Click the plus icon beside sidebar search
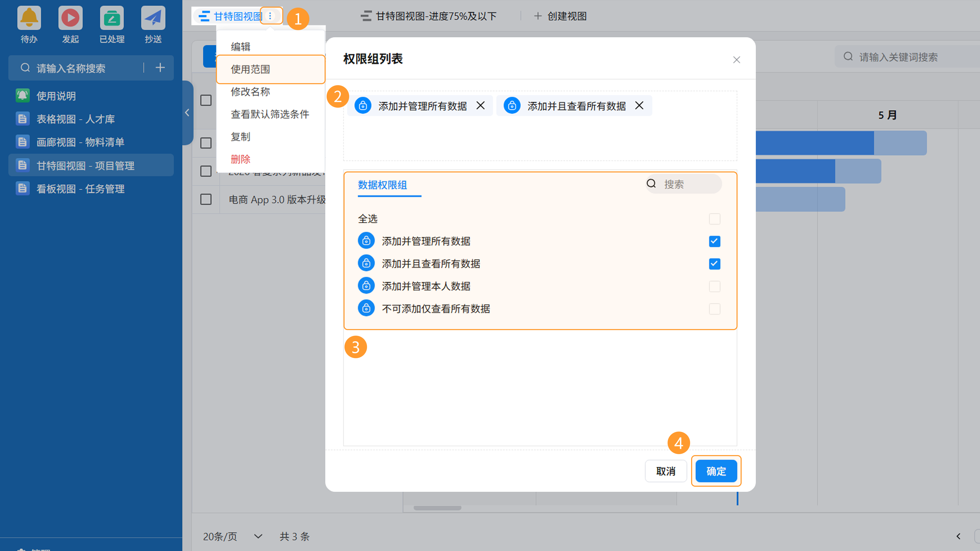The image size is (980, 551). tap(160, 68)
